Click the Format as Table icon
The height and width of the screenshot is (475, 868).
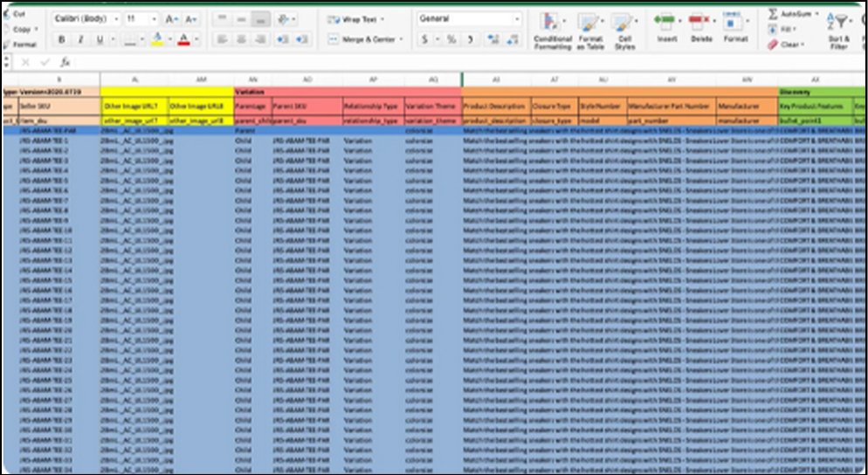point(590,31)
